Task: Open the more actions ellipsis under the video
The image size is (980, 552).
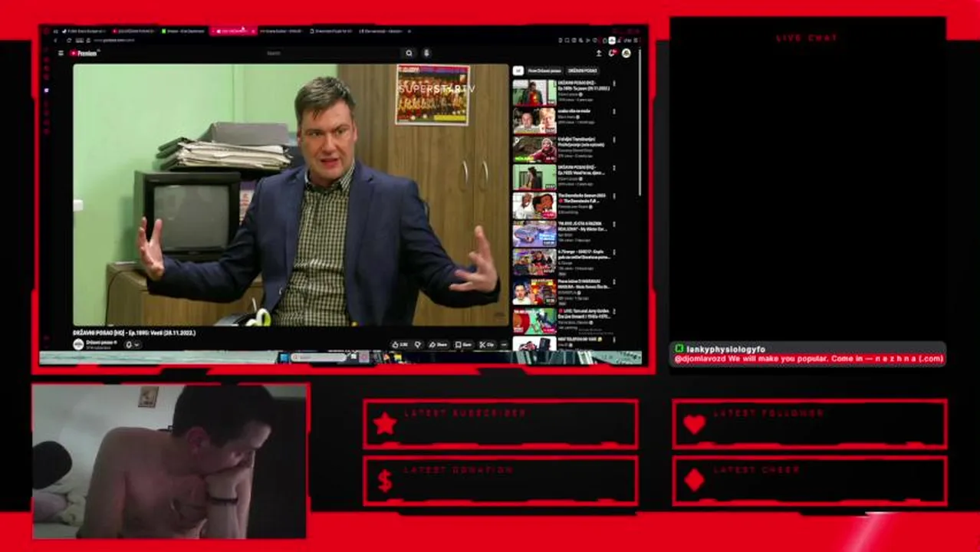Action: pos(505,345)
